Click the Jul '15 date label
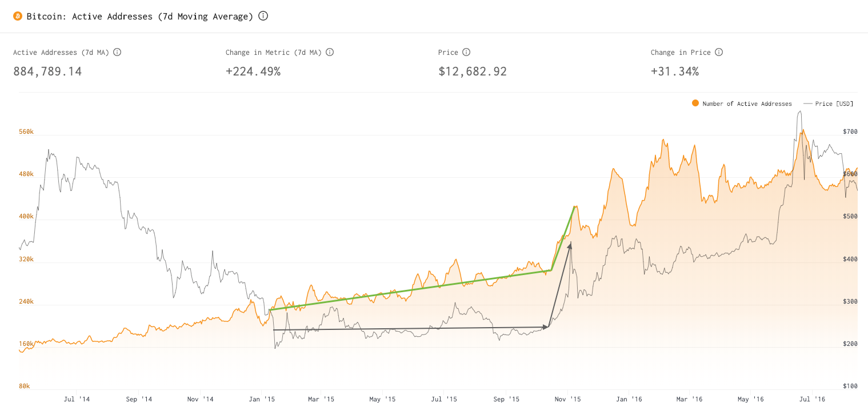Viewport: 868px width, 410px height. coord(444,399)
